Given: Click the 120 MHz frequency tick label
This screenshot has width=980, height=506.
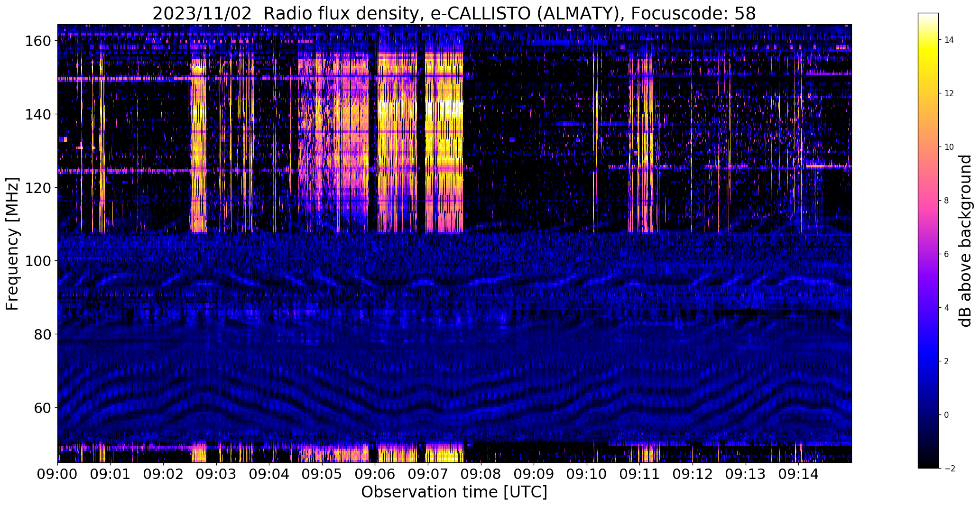Looking at the screenshot, I should click(x=37, y=188).
